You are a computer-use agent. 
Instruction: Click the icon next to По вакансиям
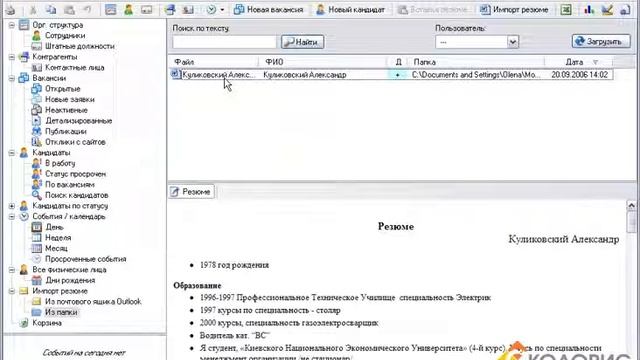37,184
